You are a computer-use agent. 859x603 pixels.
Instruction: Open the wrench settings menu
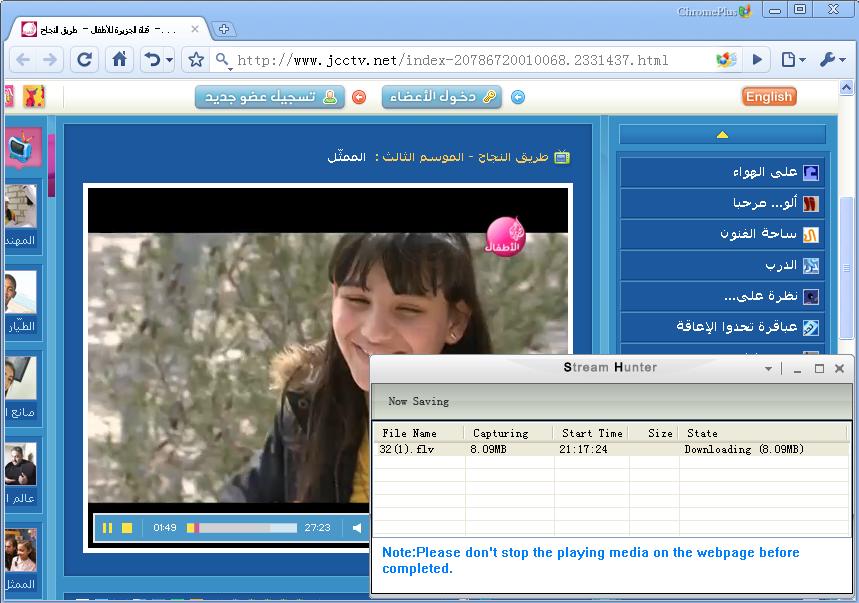(828, 59)
